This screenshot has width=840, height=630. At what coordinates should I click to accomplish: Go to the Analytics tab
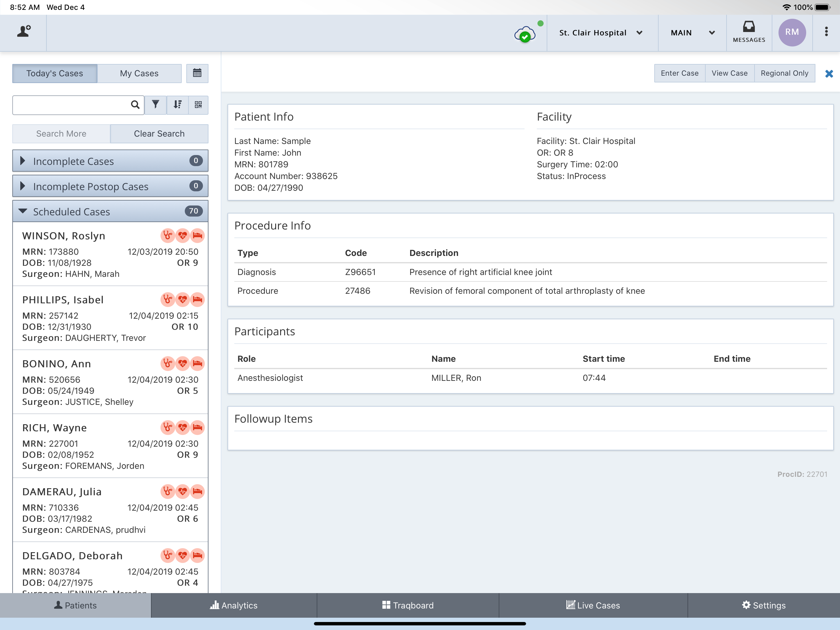(234, 605)
